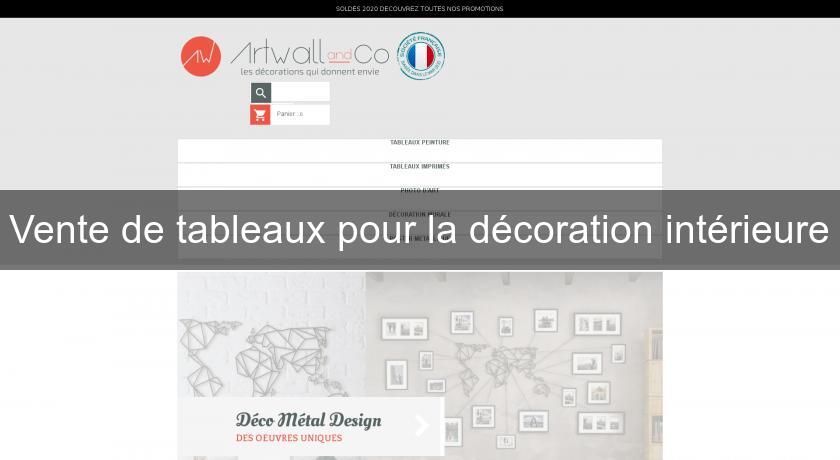
Task: Open the Tableaux Peinture menu item
Action: [420, 142]
